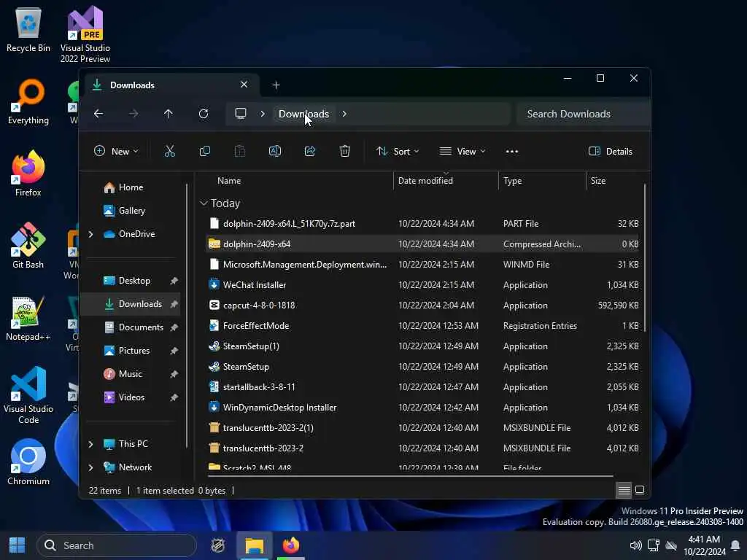Expand the OneDrive tree node
Image resolution: width=747 pixels, height=560 pixels.
[x=90, y=234]
